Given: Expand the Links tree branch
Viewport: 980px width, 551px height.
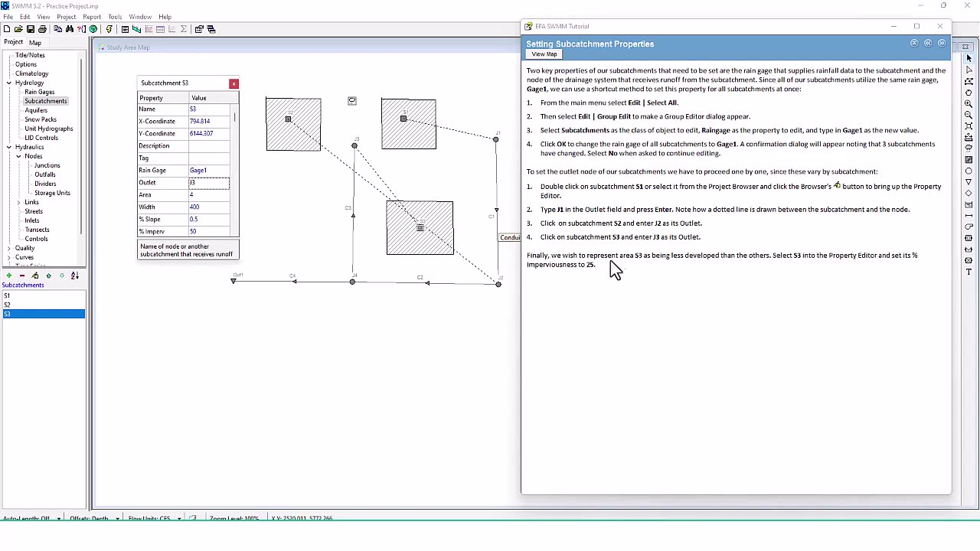Looking at the screenshot, I should pyautogui.click(x=18, y=202).
